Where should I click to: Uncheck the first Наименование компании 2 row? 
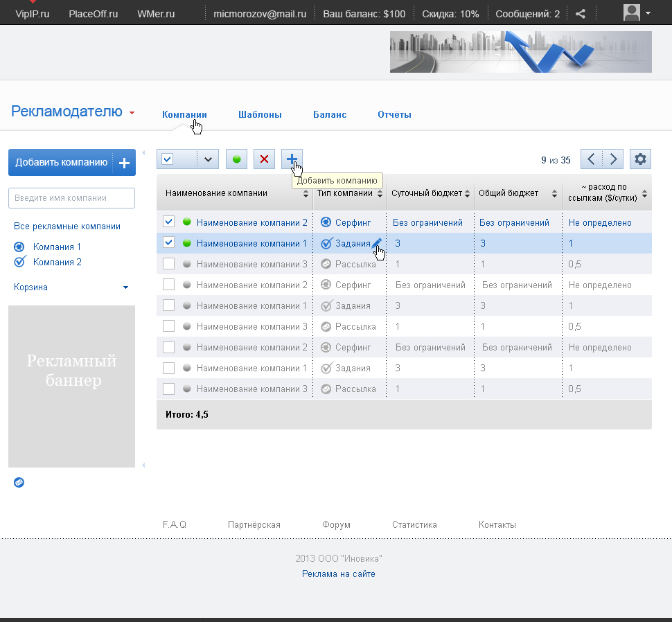[x=168, y=222]
